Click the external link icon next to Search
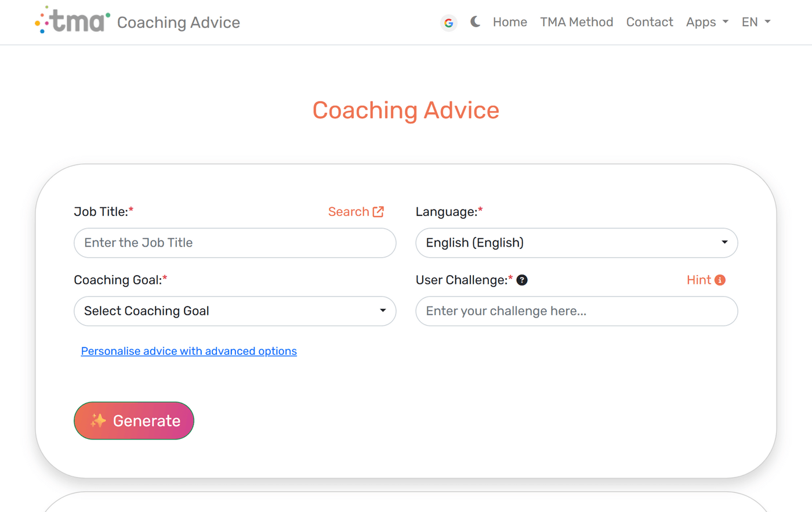 (x=379, y=211)
